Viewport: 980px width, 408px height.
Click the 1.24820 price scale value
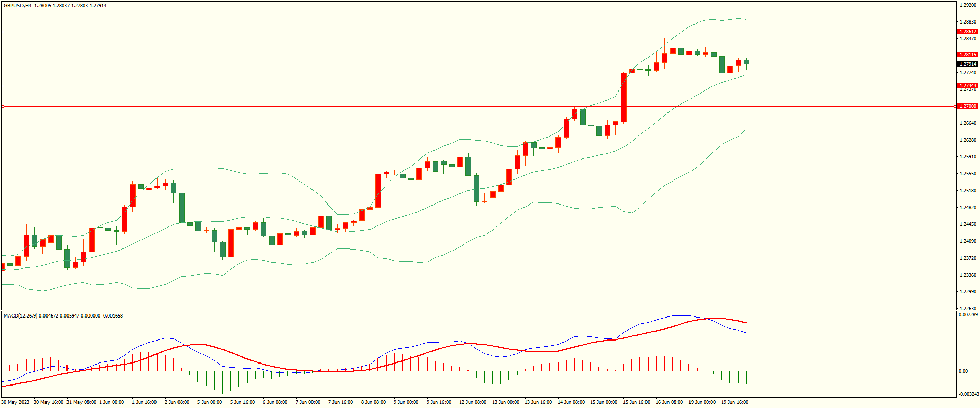point(968,208)
